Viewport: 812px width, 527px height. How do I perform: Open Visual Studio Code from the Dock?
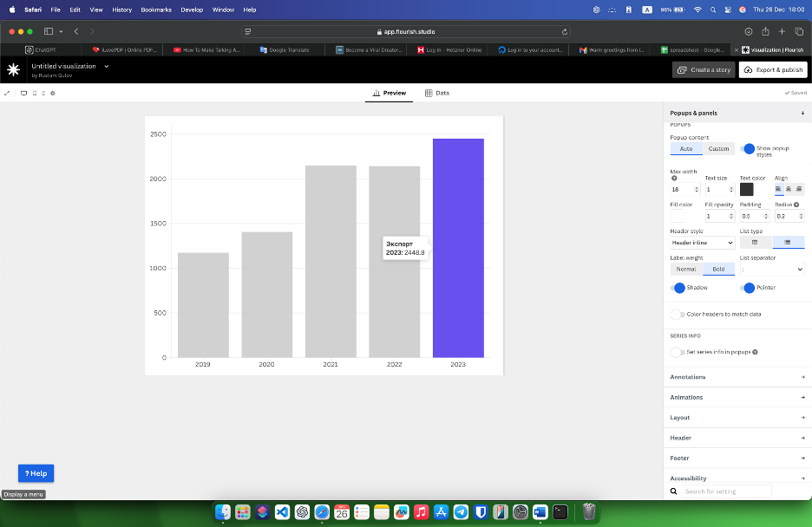[x=282, y=512]
